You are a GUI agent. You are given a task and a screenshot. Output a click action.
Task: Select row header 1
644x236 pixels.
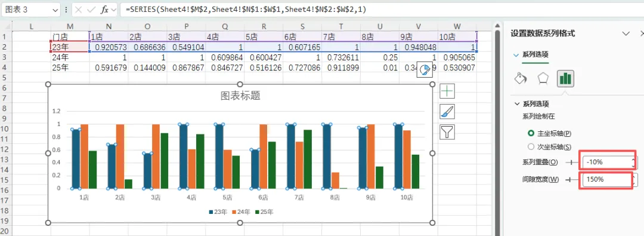[x=6, y=37]
